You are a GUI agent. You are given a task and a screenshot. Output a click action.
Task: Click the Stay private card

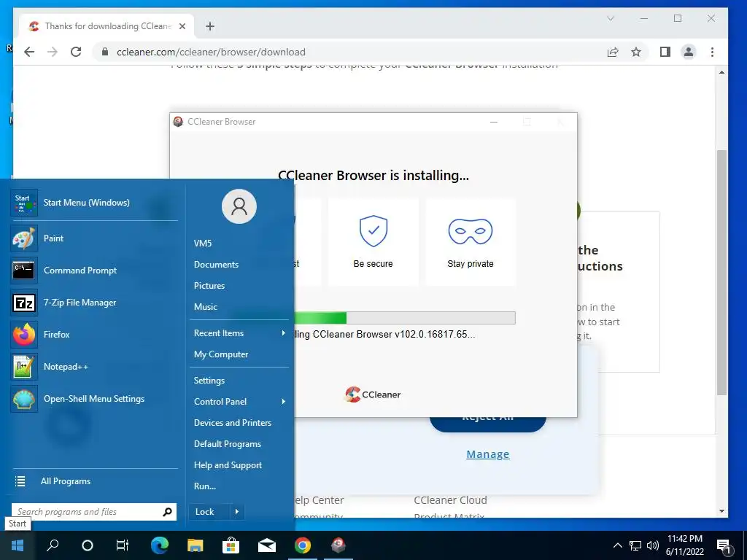(471, 242)
